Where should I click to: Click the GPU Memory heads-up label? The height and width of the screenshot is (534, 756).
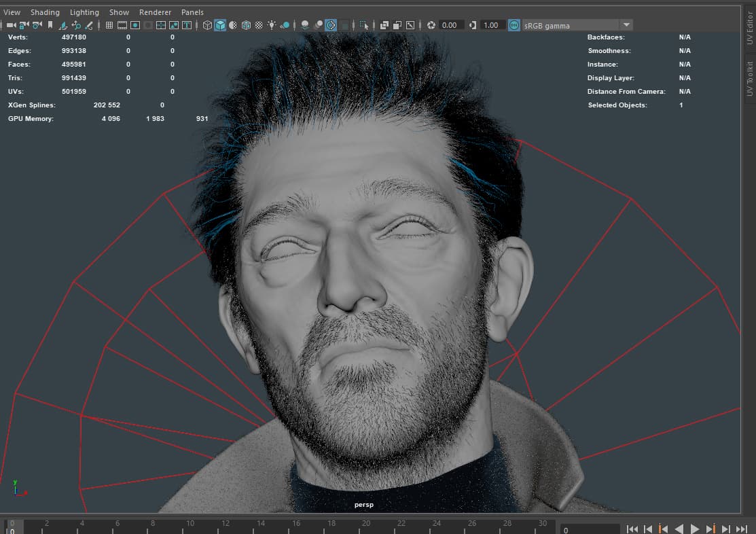coord(31,118)
